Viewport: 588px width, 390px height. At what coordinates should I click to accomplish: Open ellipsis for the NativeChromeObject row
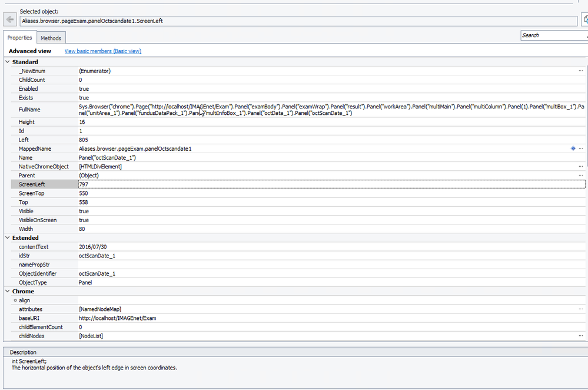581,167
